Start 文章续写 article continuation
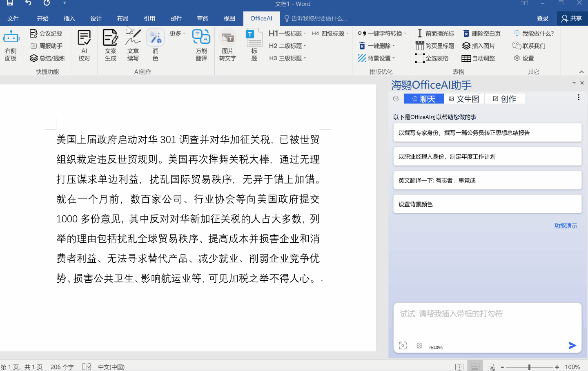Viewport: 588px width, 371px height. [133, 45]
